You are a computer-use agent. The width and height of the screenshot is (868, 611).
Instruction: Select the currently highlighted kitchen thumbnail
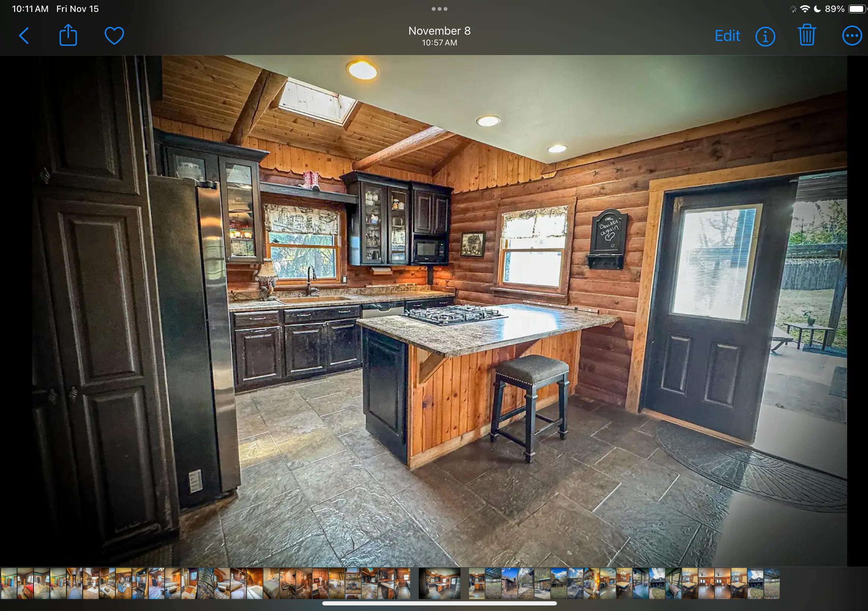(x=439, y=583)
